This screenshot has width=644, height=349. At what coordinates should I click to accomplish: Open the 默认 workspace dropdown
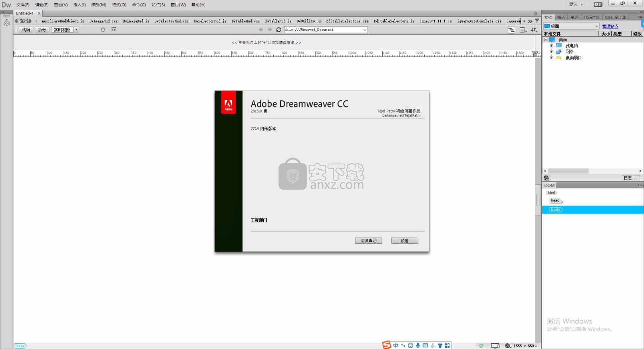click(x=576, y=4)
